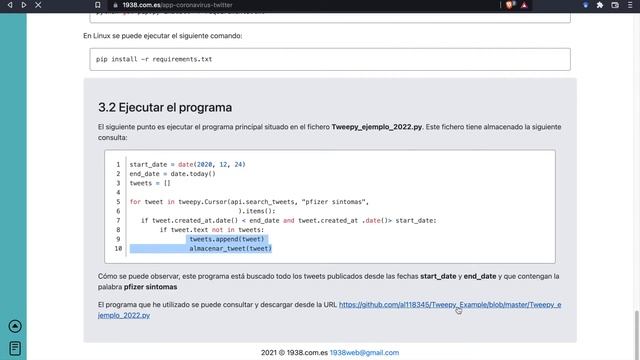The height and width of the screenshot is (360, 640).
Task: Click footer text 2021 © 1938.com.es
Action: (x=294, y=353)
